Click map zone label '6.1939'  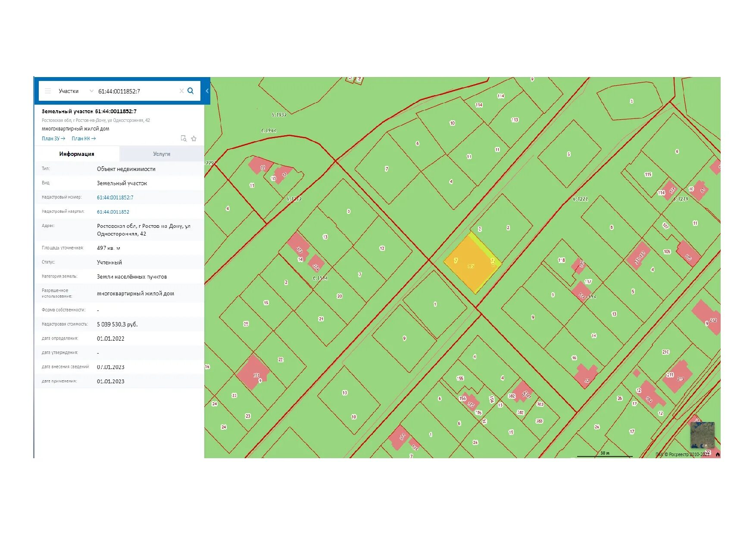(279, 115)
